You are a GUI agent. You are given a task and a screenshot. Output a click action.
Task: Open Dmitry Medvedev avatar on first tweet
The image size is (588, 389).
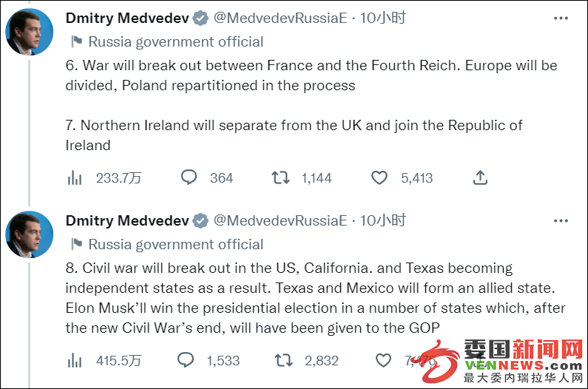[30, 33]
